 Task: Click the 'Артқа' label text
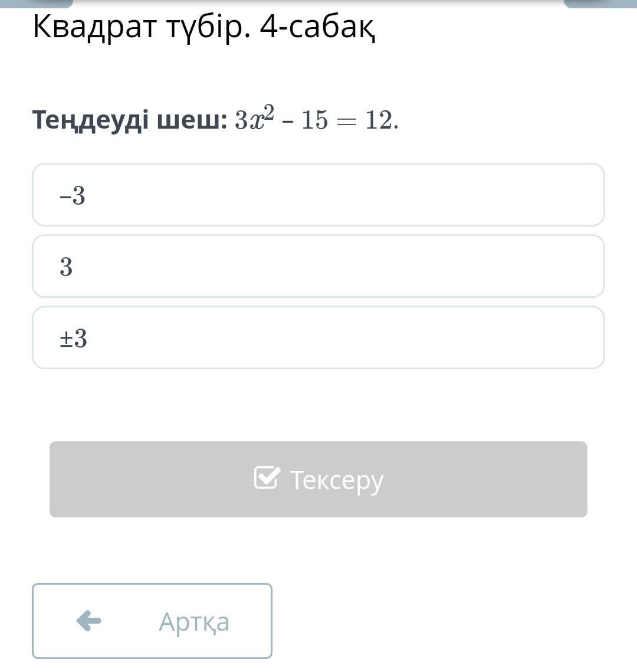(194, 621)
